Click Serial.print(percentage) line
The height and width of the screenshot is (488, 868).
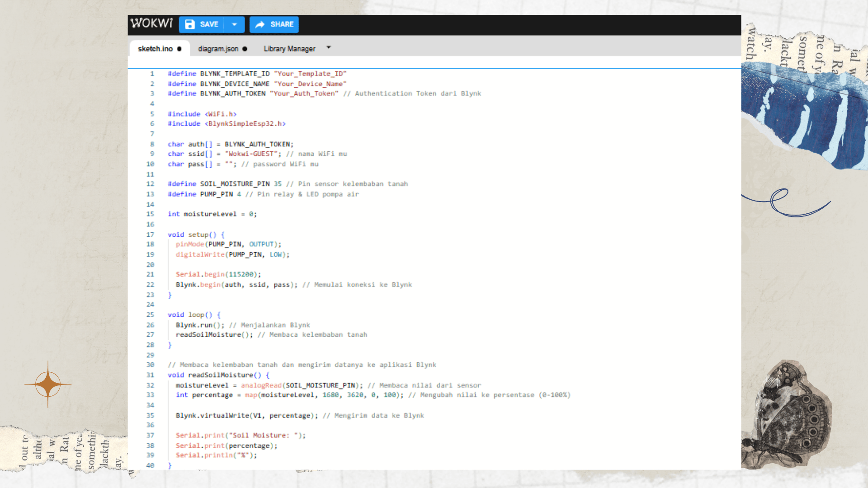coord(226,446)
